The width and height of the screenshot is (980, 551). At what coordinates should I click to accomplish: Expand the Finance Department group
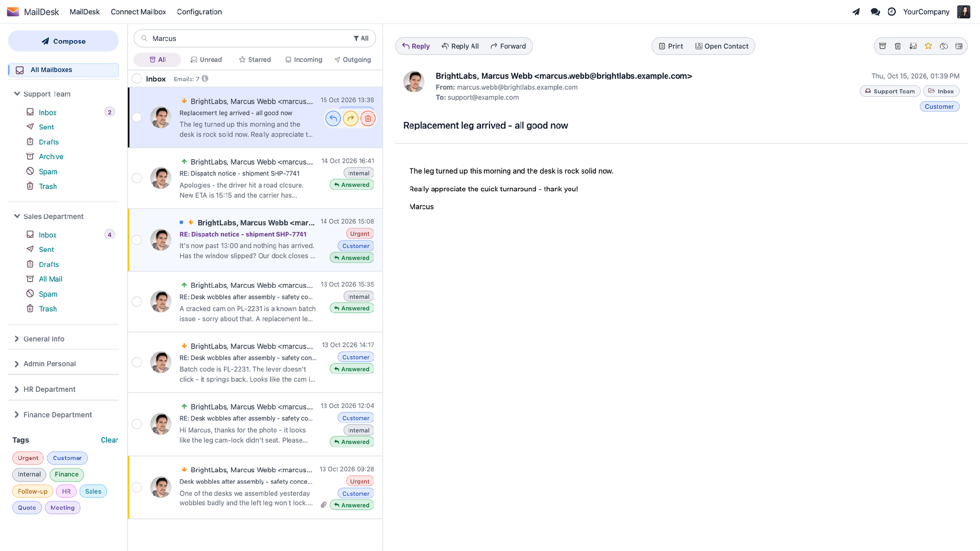(17, 415)
